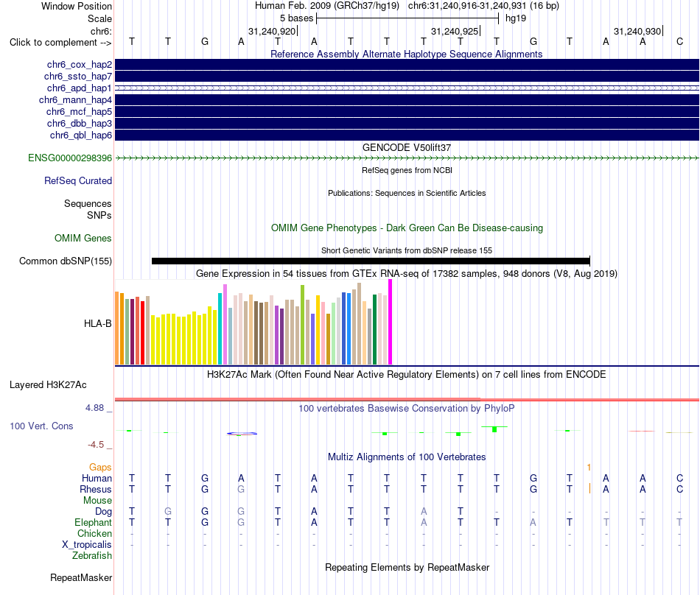700x595 pixels.
Task: Click the chr6_mann_hap4 track label
Action: (x=75, y=100)
